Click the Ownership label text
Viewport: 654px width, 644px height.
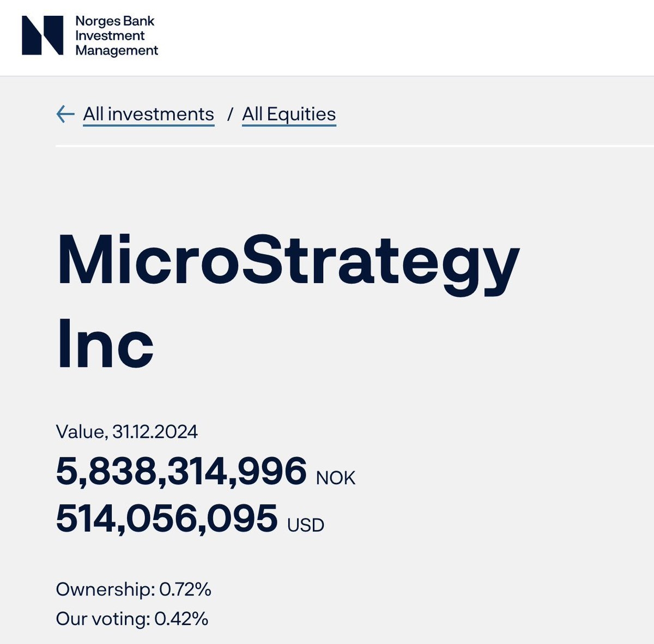pyautogui.click(x=106, y=589)
